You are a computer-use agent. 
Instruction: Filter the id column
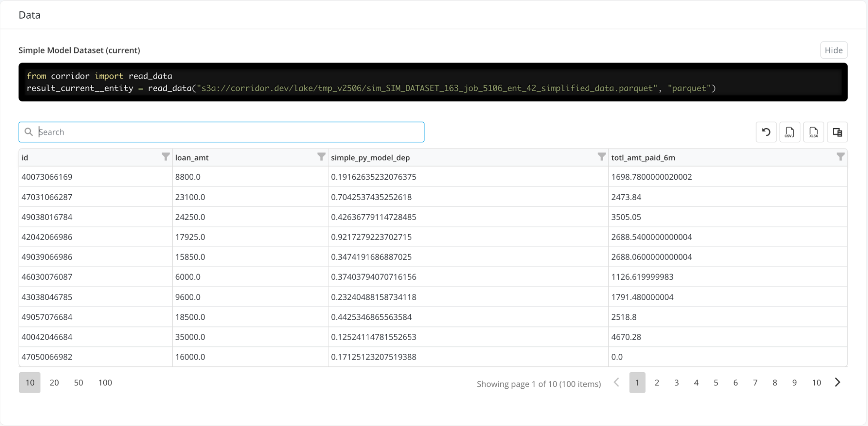point(165,157)
